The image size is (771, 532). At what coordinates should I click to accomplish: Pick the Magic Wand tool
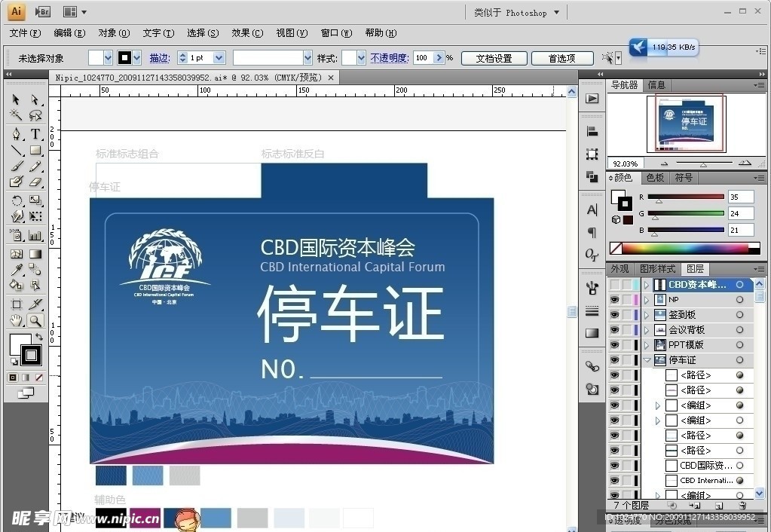coord(17,115)
